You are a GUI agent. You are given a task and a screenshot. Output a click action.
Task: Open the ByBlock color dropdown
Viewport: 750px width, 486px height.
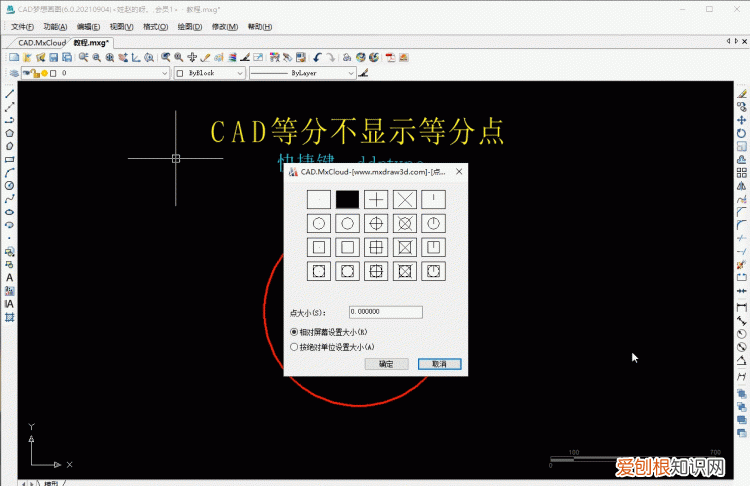240,73
